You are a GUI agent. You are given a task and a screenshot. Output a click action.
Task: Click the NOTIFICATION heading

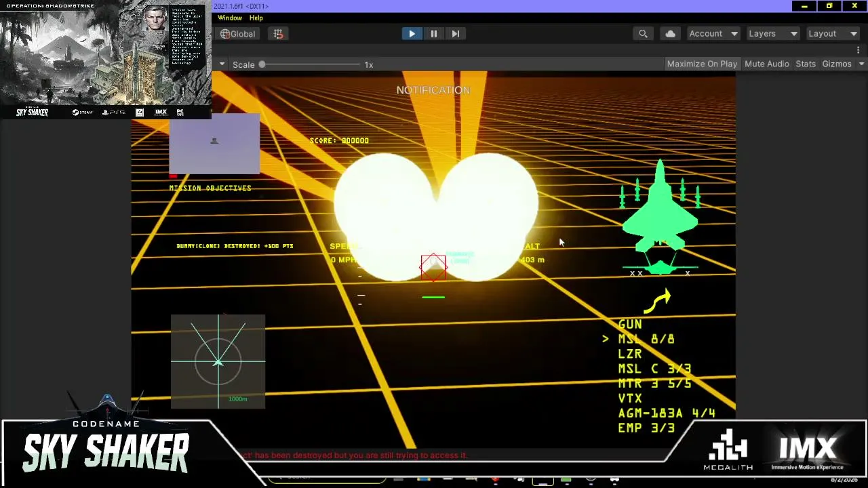(x=433, y=90)
